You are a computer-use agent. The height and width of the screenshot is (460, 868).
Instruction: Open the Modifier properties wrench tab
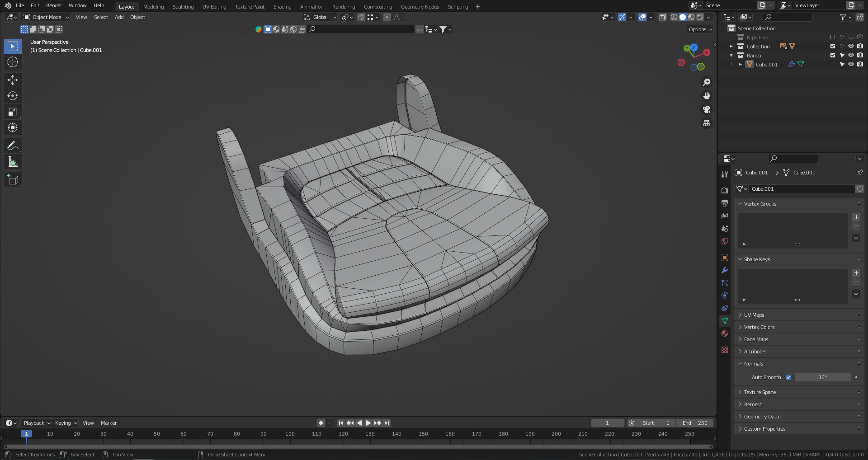[725, 270]
